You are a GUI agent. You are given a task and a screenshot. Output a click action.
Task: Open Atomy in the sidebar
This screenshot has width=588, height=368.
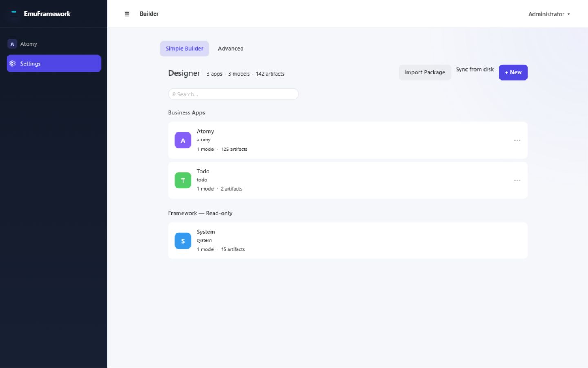(54, 44)
